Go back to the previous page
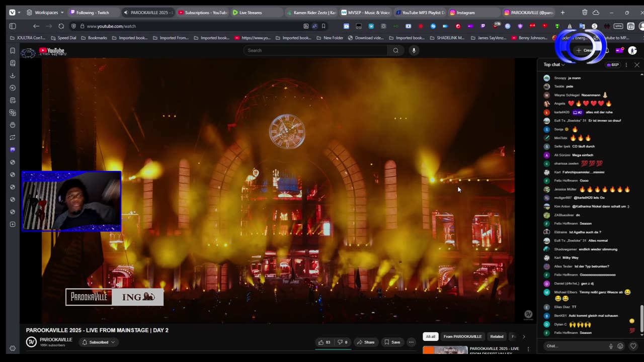Screen dimensions: 644x362 click(36, 26)
